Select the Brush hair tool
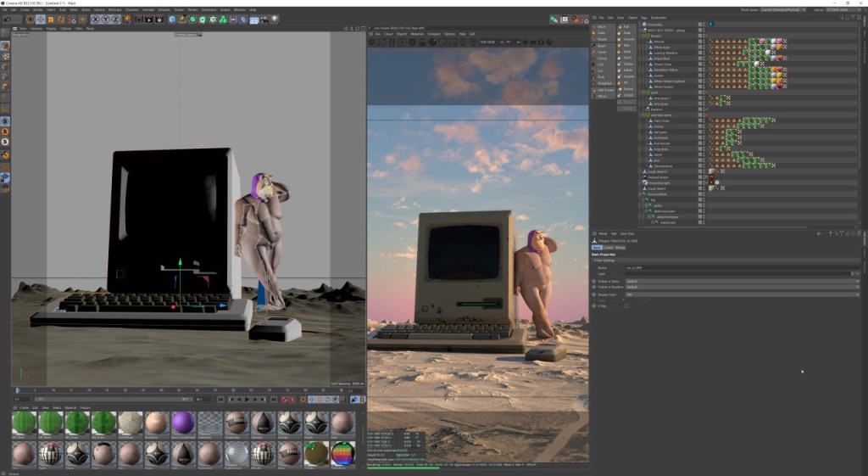The height and width of the screenshot is (476, 868). [x=602, y=45]
